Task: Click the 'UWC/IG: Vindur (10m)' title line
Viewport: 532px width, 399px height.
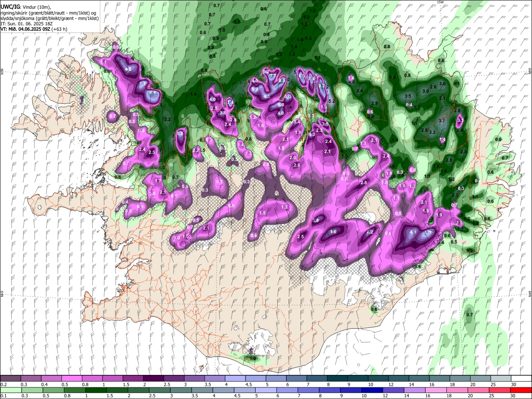Action: tap(25, 7)
